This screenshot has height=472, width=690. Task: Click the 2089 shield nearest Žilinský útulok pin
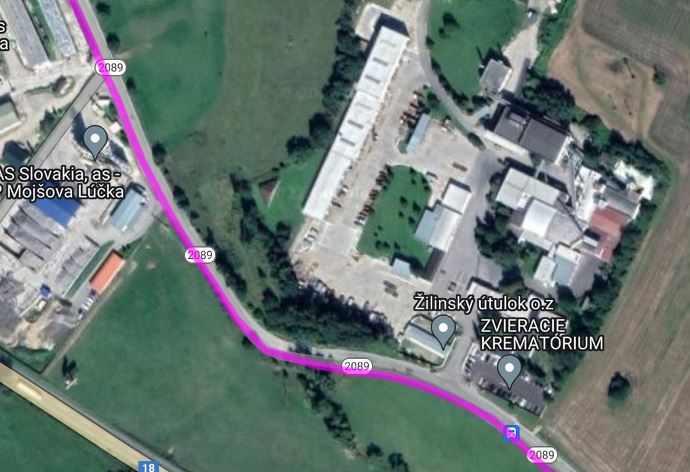click(357, 366)
